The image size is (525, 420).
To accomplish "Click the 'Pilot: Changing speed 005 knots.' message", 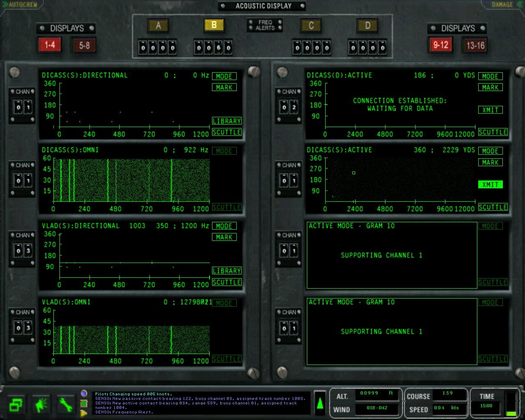I will pos(134,394).
